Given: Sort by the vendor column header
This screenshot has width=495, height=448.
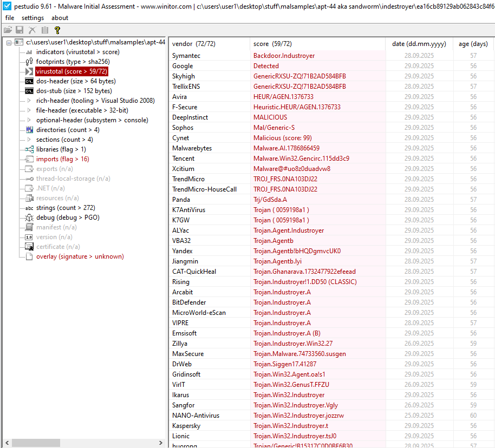Looking at the screenshot, I should coord(209,44).
